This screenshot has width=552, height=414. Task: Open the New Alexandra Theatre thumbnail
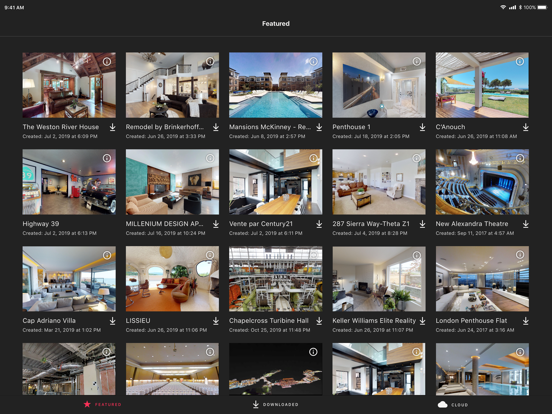click(x=482, y=182)
